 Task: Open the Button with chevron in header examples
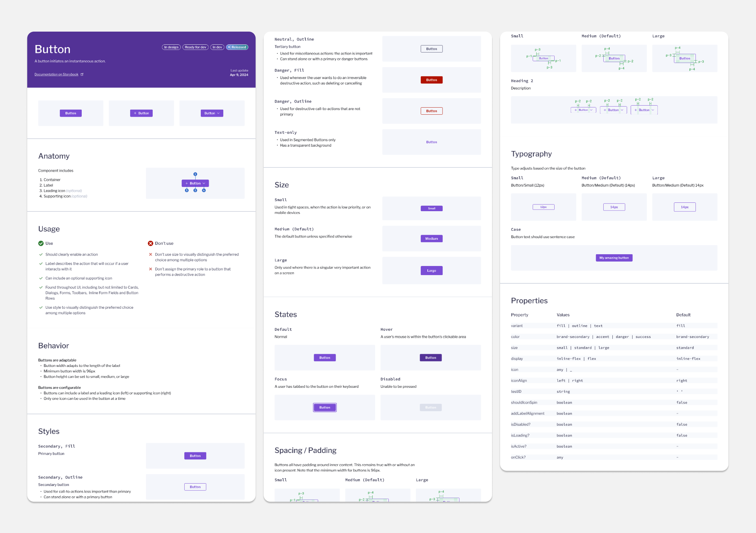(x=212, y=113)
